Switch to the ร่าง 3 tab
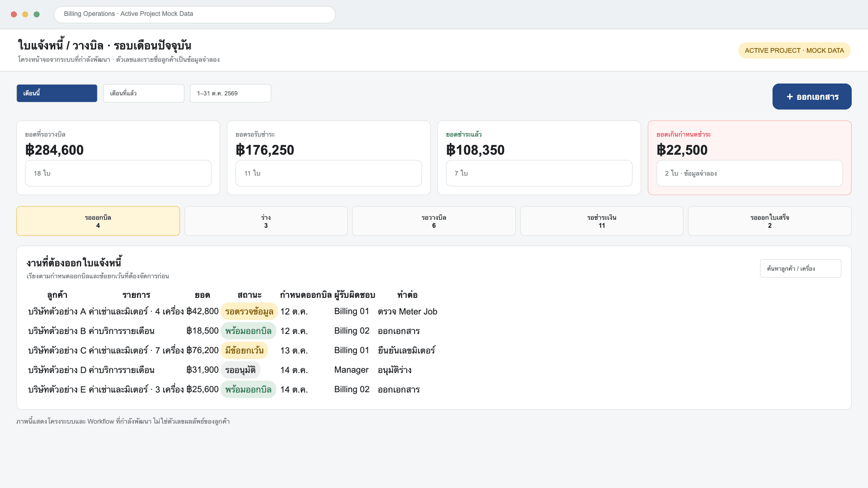This screenshot has width=868, height=488. coord(266,221)
